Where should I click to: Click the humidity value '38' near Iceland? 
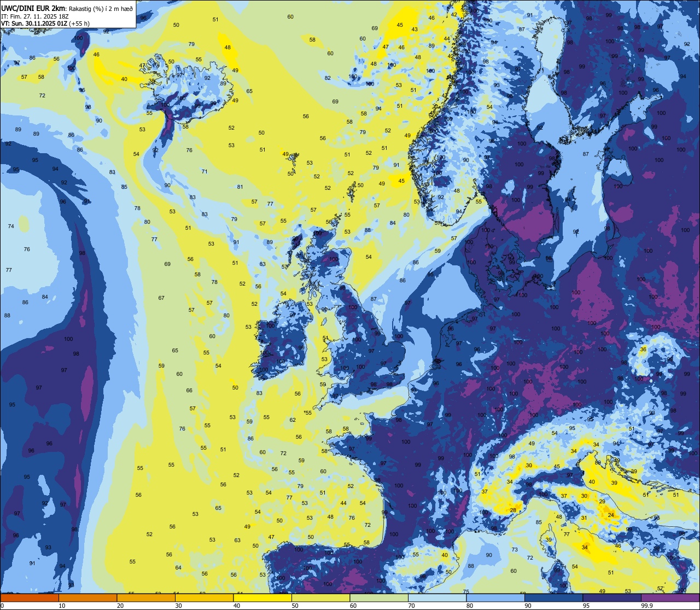[x=151, y=81]
